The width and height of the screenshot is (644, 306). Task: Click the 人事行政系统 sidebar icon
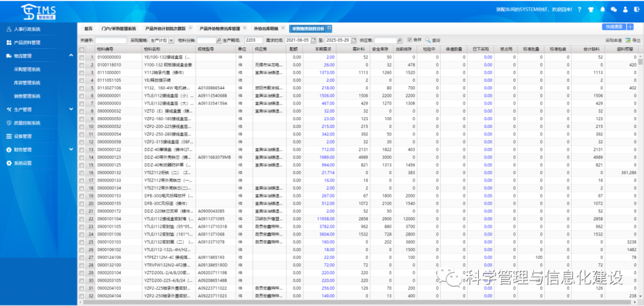click(8, 29)
